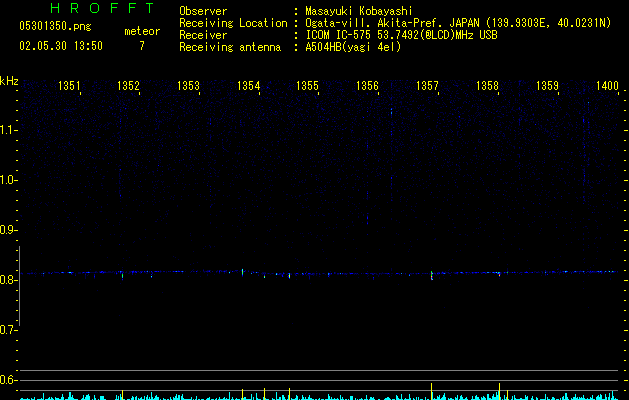629x400 pixels.
Task: Click the 1352 time axis label
Action: [x=128, y=86]
